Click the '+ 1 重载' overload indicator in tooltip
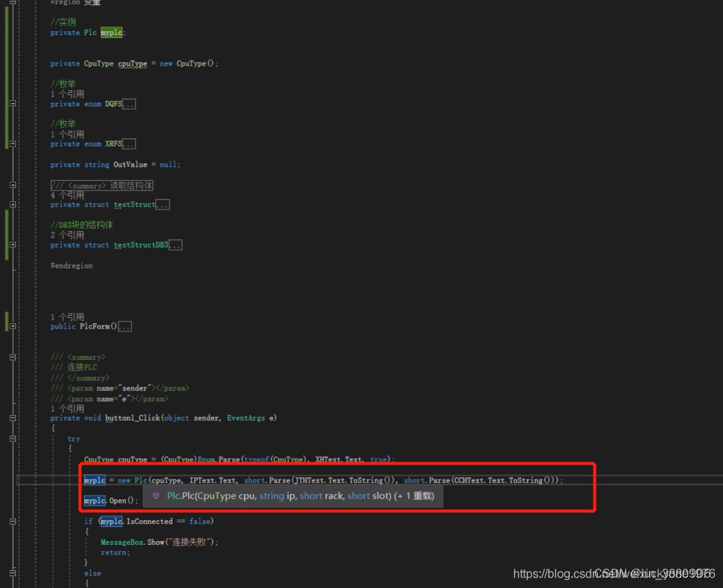This screenshot has width=723, height=588. 413,495
